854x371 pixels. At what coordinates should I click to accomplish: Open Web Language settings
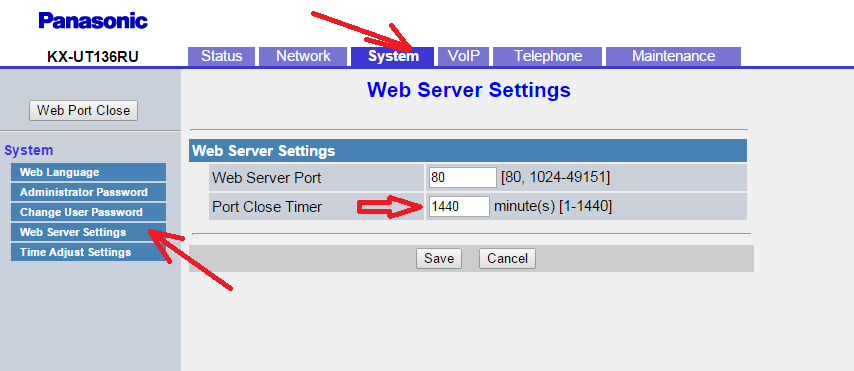click(x=88, y=172)
